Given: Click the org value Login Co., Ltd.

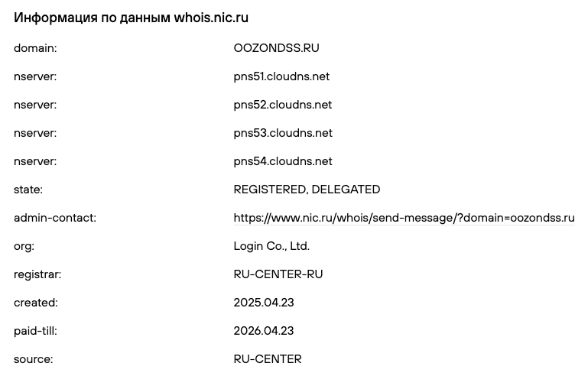Looking at the screenshot, I should point(271,246).
